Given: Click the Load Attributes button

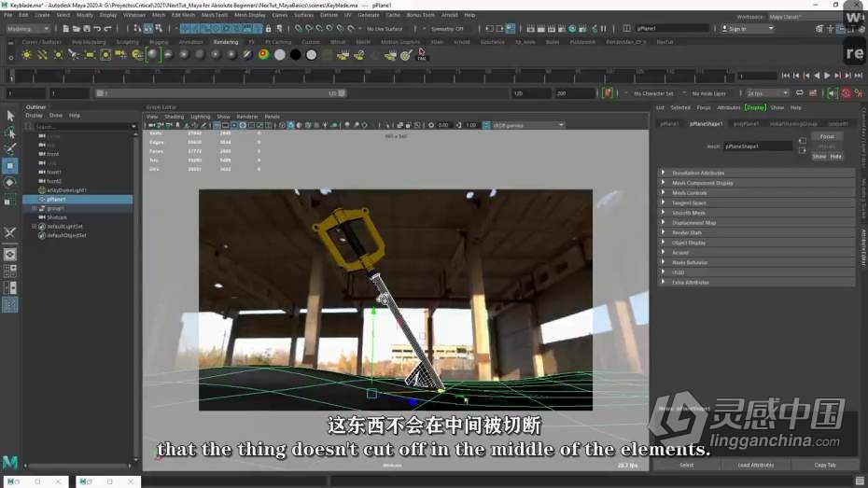Looking at the screenshot, I should pos(756,466).
